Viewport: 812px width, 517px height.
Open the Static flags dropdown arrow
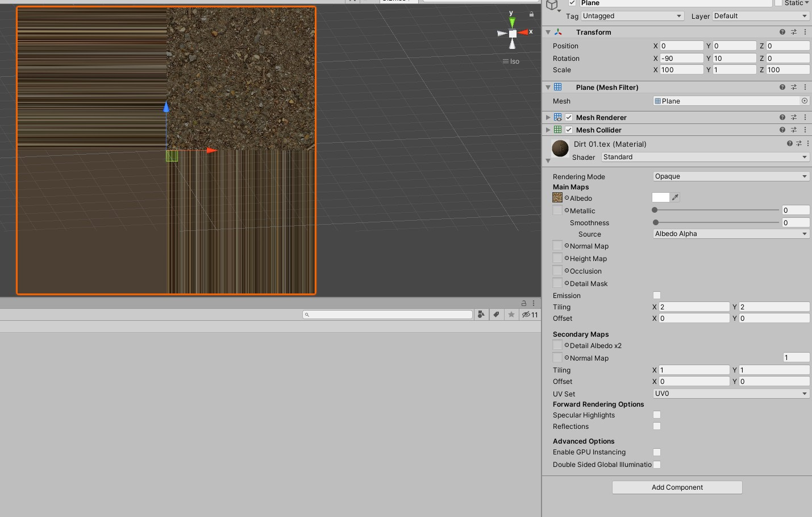807,3
